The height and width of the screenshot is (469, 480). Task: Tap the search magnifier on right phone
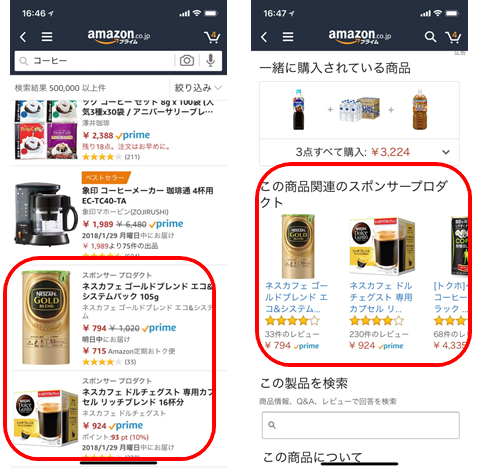(430, 37)
